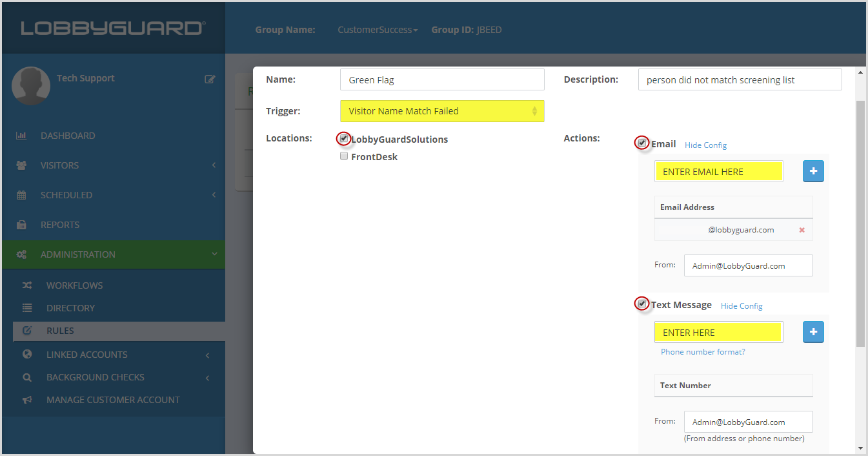Click the ENTER HERE phone number field

718,332
